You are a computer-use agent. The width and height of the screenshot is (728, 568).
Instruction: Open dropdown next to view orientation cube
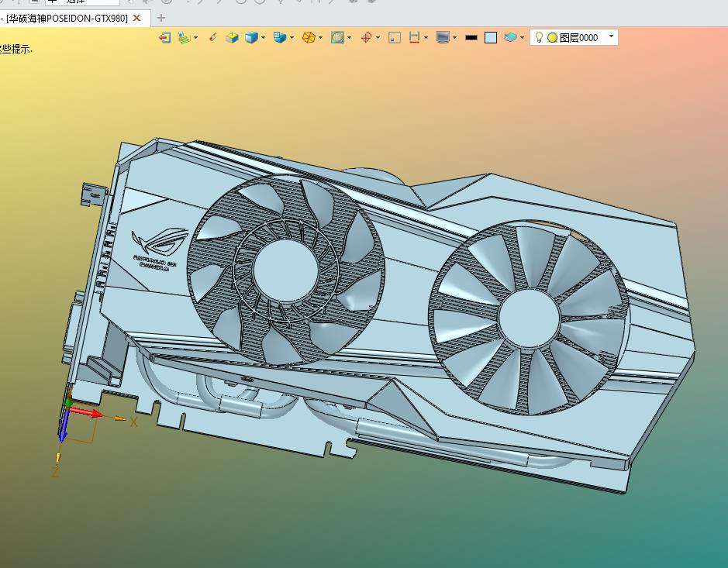click(x=292, y=38)
